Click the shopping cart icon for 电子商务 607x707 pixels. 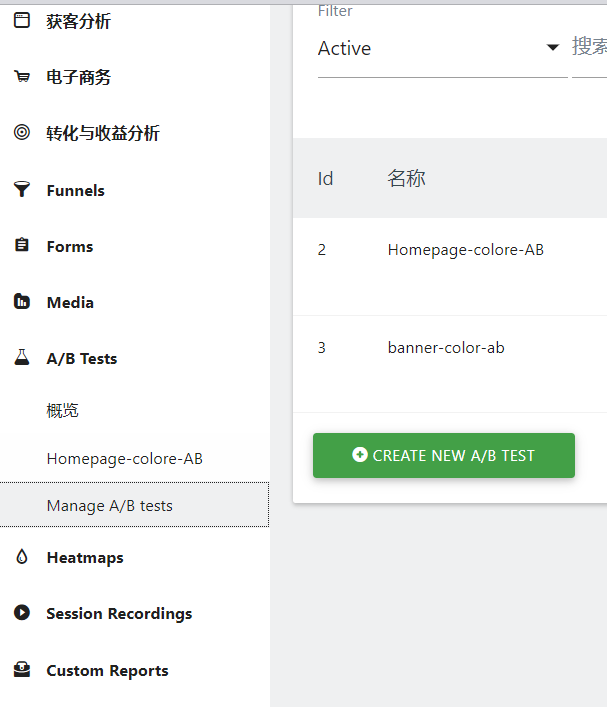tap(22, 77)
